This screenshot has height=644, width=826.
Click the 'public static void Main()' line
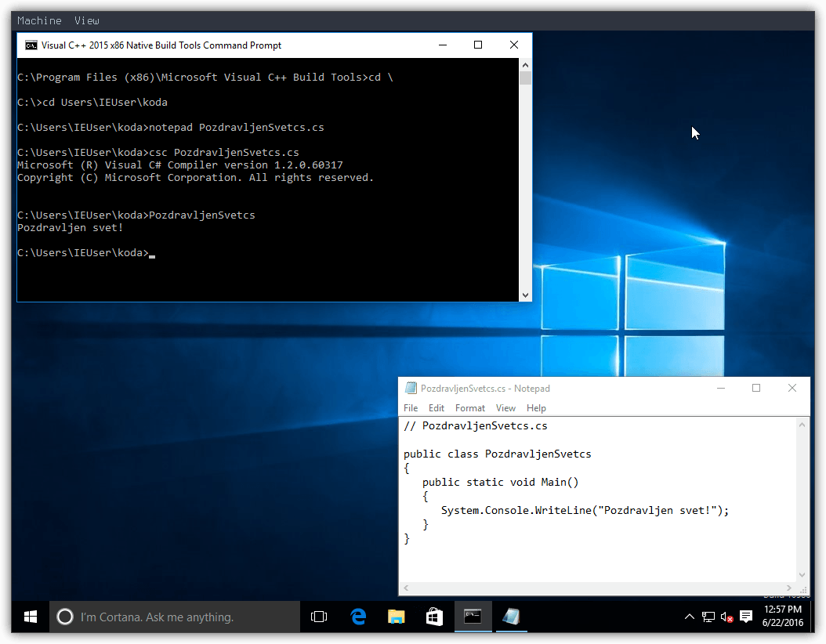click(501, 482)
